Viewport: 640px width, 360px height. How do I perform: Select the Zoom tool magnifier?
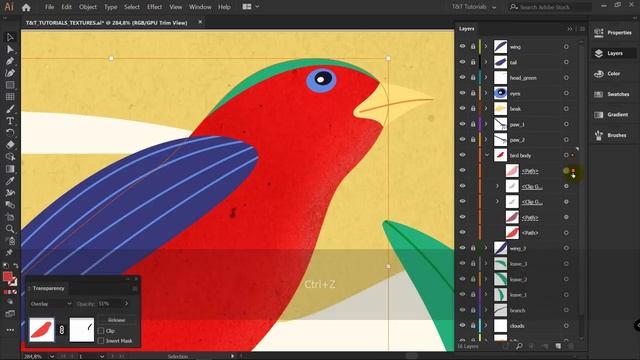tap(10, 229)
